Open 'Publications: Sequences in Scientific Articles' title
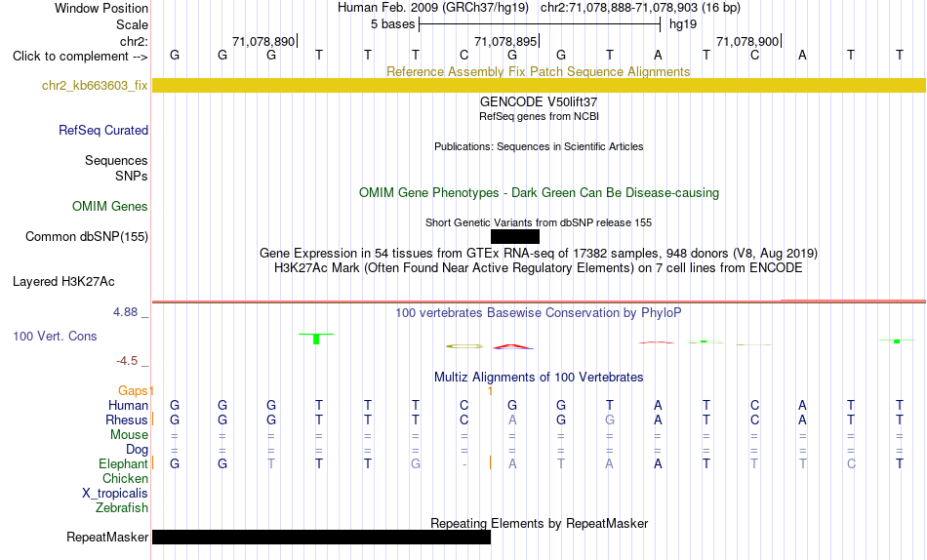927x560 pixels. point(539,146)
